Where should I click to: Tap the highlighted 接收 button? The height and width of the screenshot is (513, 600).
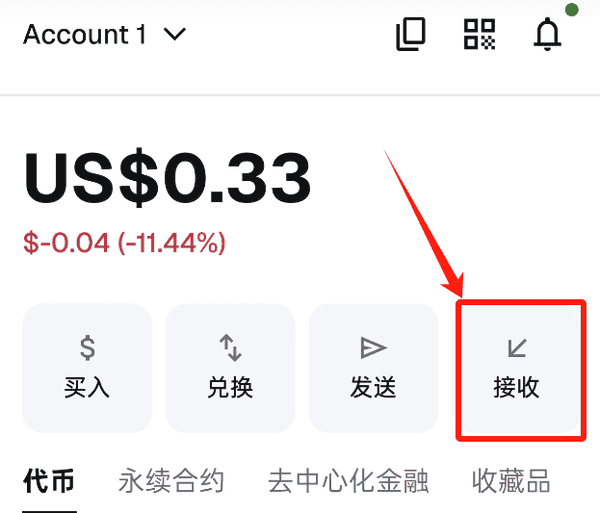(x=521, y=370)
